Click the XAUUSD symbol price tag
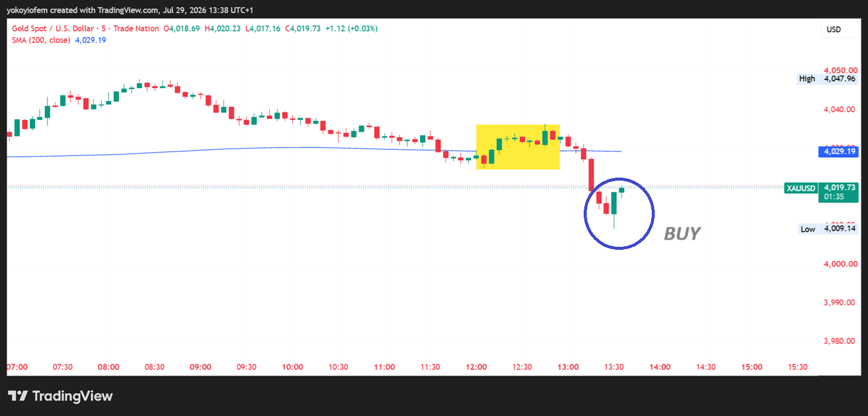 click(801, 188)
